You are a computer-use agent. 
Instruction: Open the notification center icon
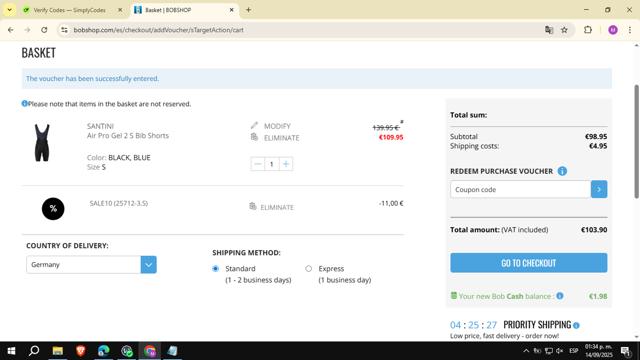pos(626,351)
